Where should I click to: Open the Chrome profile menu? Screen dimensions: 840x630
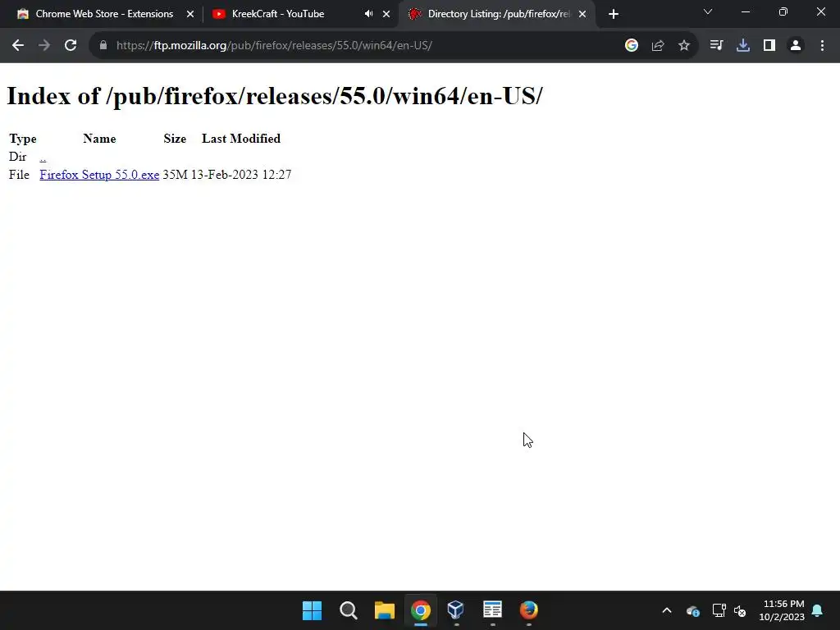coord(796,46)
